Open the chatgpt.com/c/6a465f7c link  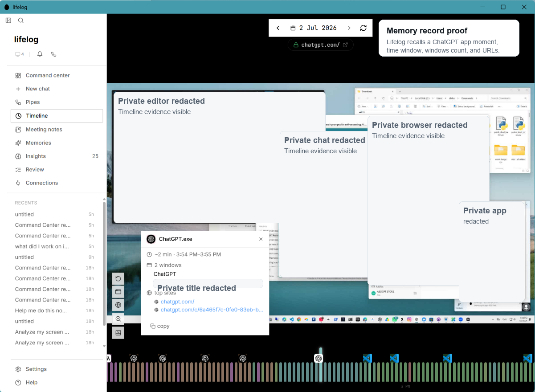pyautogui.click(x=212, y=310)
